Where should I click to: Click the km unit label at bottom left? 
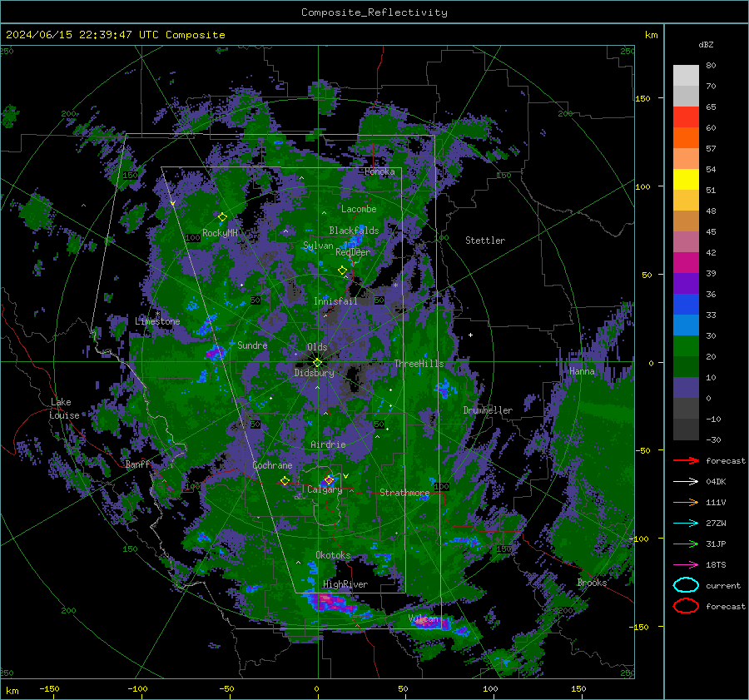[x=12, y=691]
